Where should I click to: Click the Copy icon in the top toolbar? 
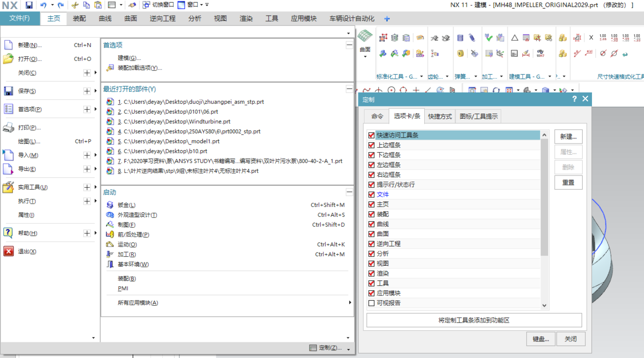pos(87,5)
